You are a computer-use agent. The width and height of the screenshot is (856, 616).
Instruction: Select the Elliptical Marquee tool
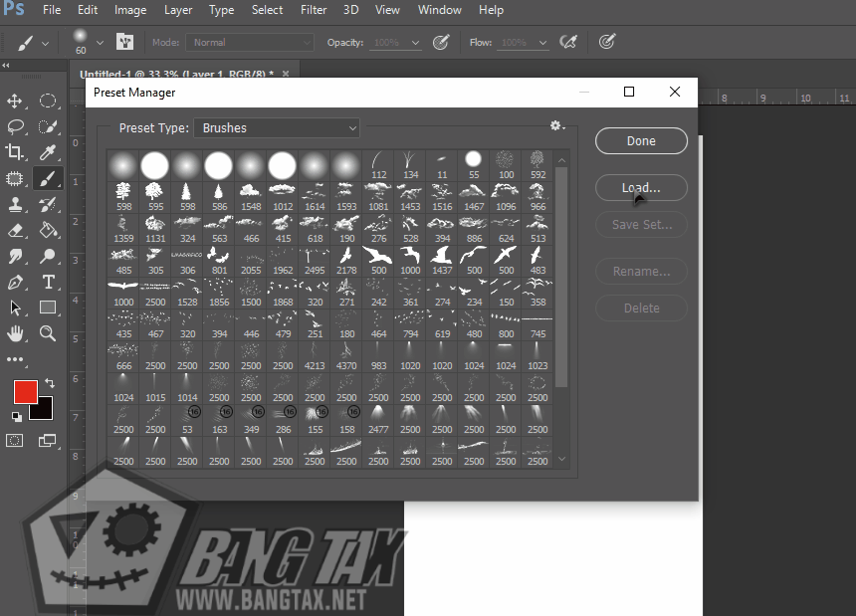coord(48,101)
